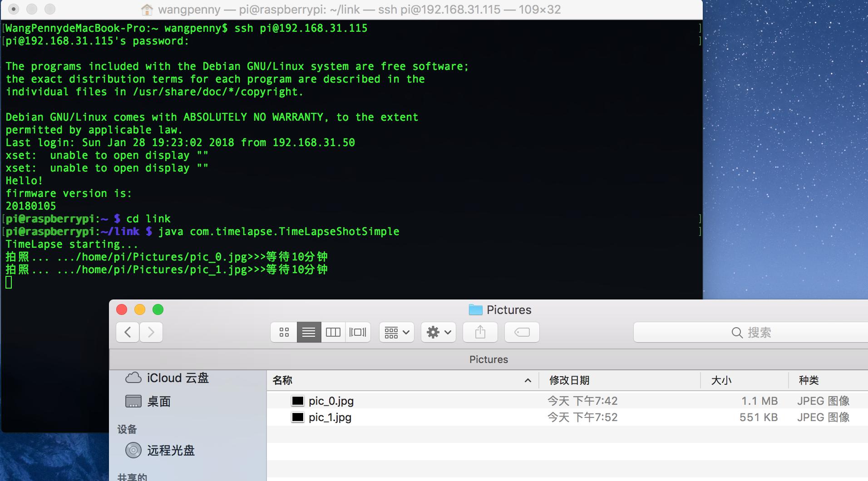Open iCloud 云盘 in sidebar
This screenshot has width=868, height=481.
(x=177, y=378)
